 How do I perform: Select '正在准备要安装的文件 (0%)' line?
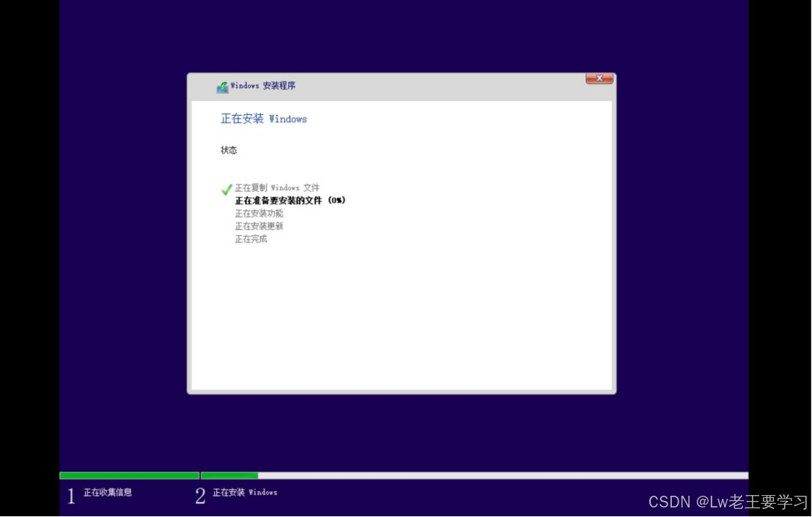(x=290, y=200)
